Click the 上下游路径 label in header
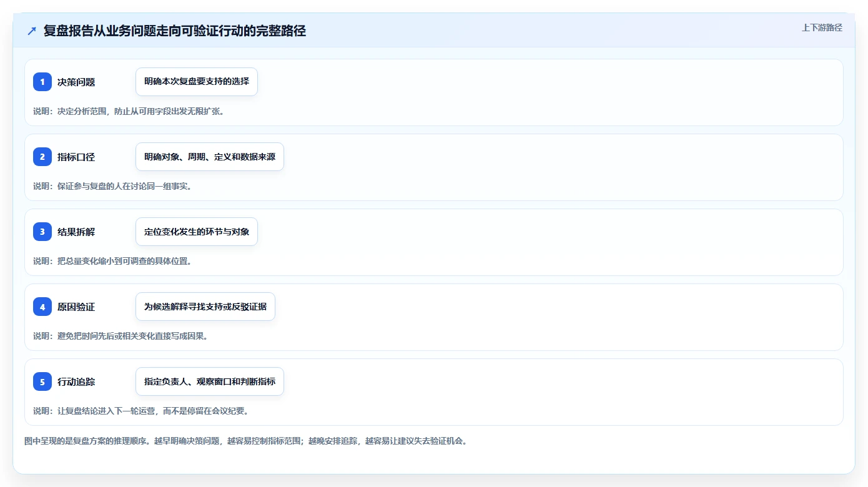The image size is (868, 487). [x=822, y=27]
